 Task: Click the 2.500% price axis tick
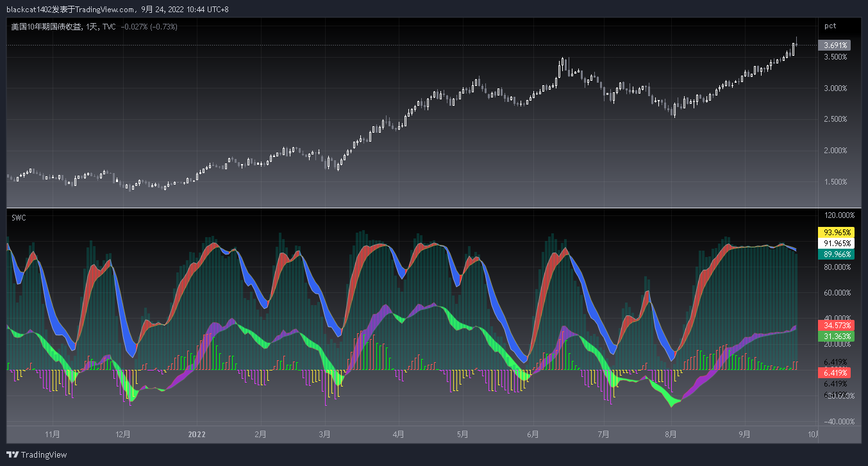(x=835, y=119)
